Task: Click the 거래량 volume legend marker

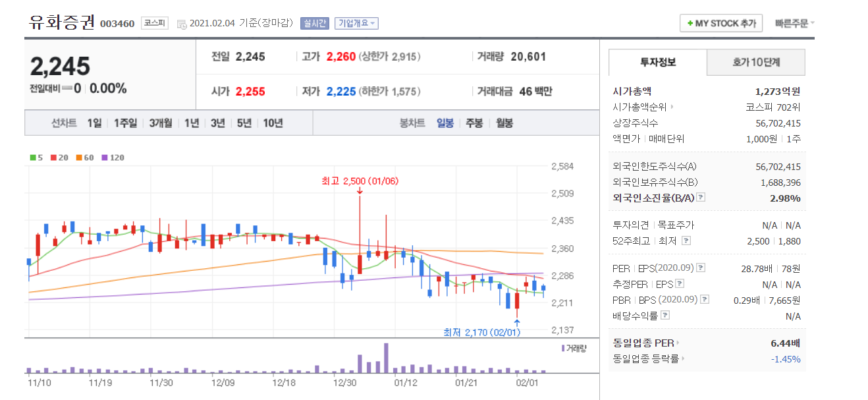Action: pos(574,348)
